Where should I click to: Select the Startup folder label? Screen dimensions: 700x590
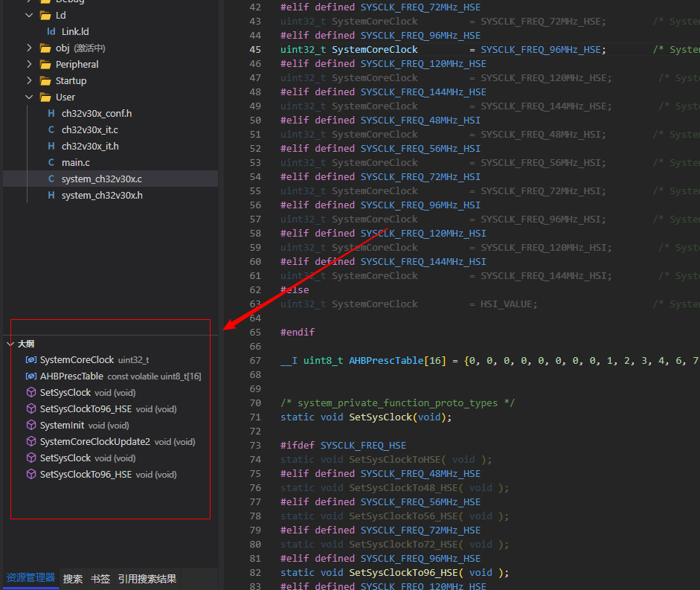coord(71,81)
